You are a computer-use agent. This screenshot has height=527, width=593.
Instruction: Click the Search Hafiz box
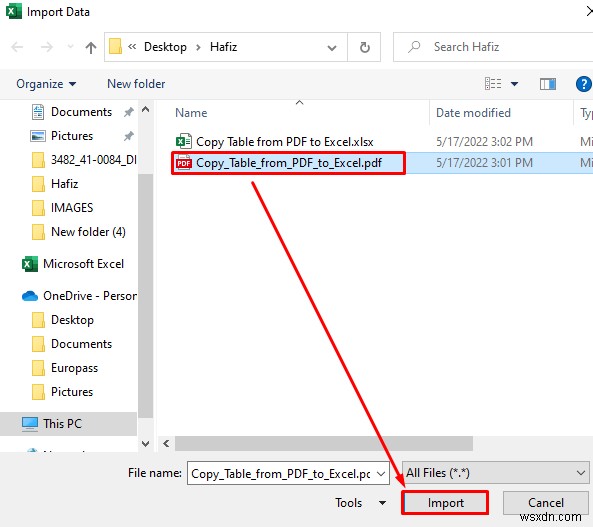coord(493,47)
